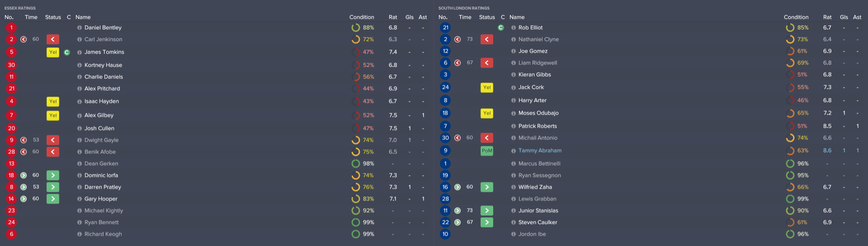The image size is (868, 246).
Task: Click the red substituted-off arrow for Carl Jenkinson
Action: point(52,39)
